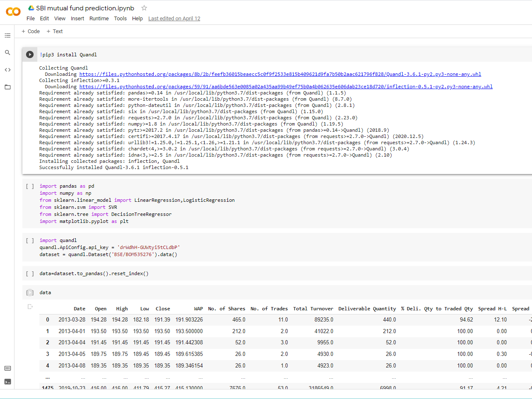Click the No. of Shares column header
Screen dimensions: 532x399
tap(227, 309)
